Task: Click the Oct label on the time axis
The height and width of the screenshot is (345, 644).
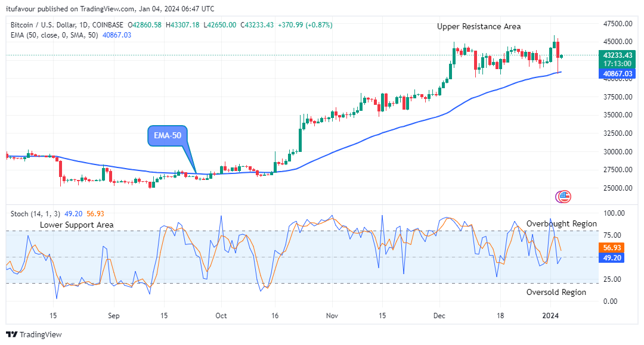Action: coord(221,316)
